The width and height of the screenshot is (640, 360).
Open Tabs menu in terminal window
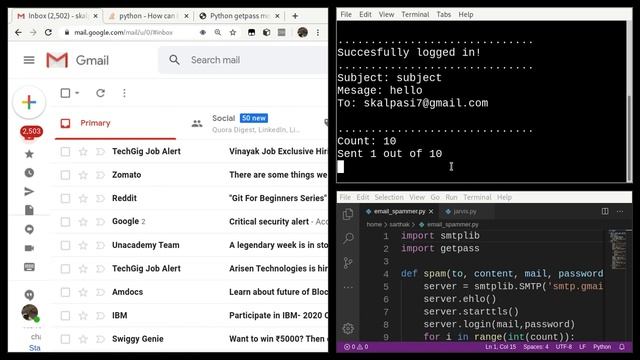pyautogui.click(x=444, y=14)
